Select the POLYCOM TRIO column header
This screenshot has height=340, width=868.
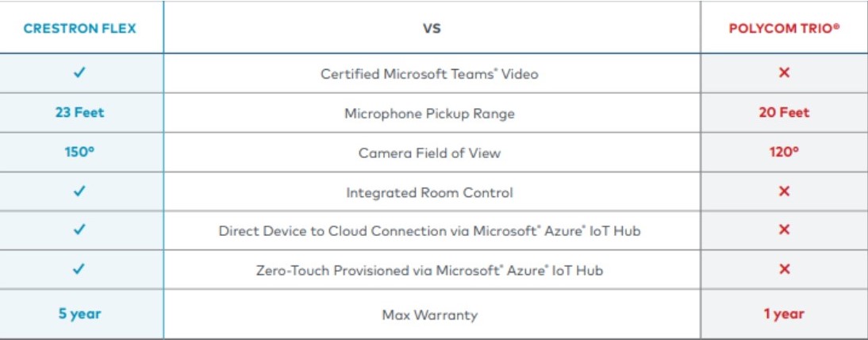[x=784, y=29]
